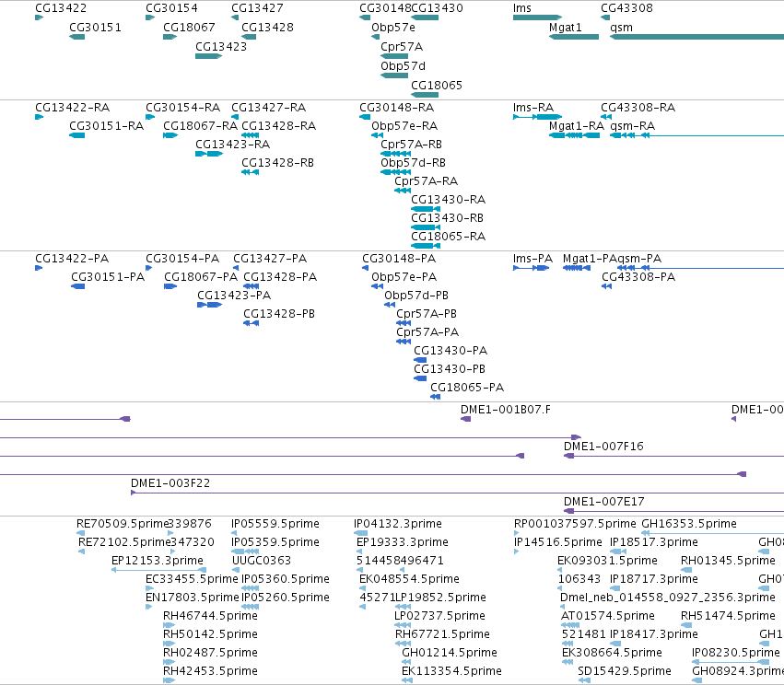Open protein CG13430-PA
The image size is (784, 685).
pyautogui.click(x=420, y=360)
